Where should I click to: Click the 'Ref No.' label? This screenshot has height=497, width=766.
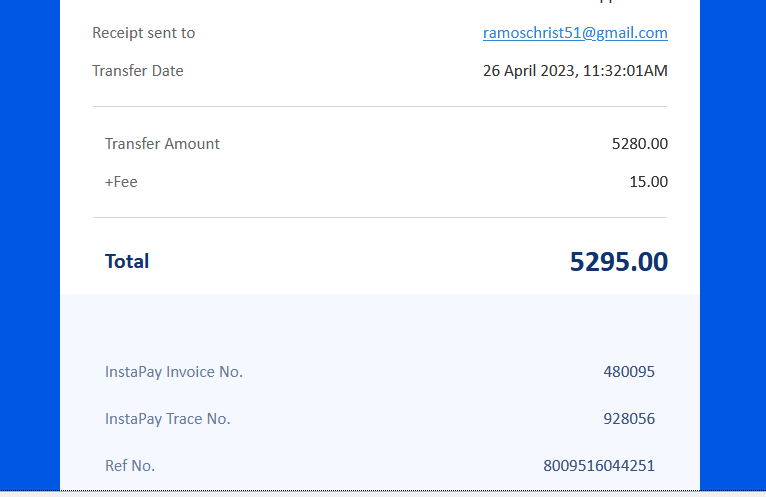coord(130,466)
